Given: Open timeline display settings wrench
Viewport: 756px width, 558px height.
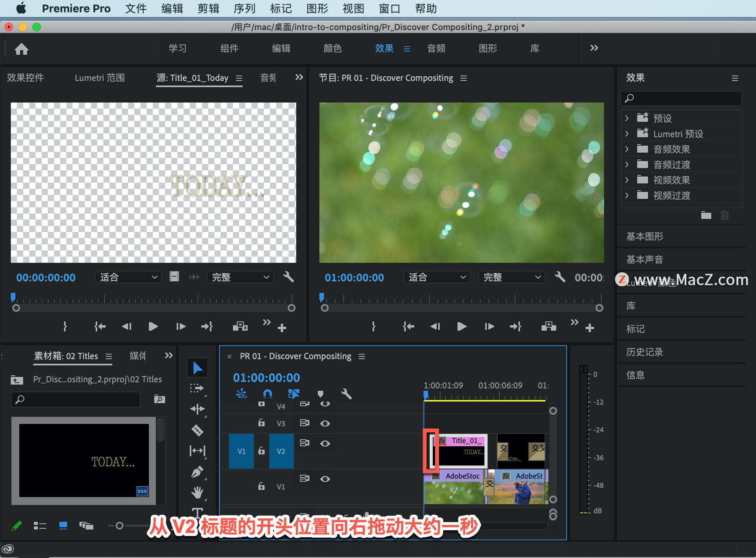Looking at the screenshot, I should tap(346, 394).
